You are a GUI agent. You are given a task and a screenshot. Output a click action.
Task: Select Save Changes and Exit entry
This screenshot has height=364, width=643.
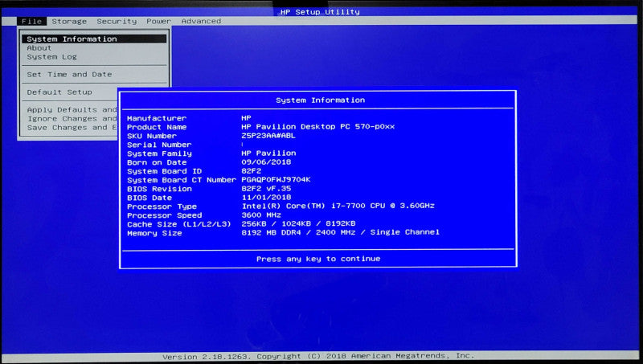pyautogui.click(x=72, y=128)
